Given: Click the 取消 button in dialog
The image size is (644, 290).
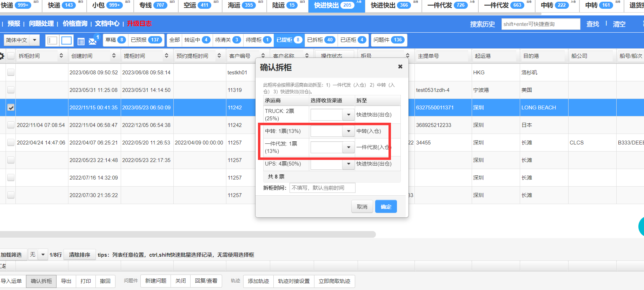Looking at the screenshot, I should pos(362,207).
